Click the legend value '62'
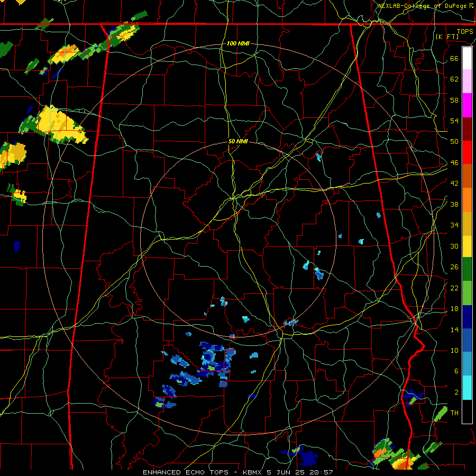Viewport: 476px width, 476px height. pyautogui.click(x=454, y=79)
